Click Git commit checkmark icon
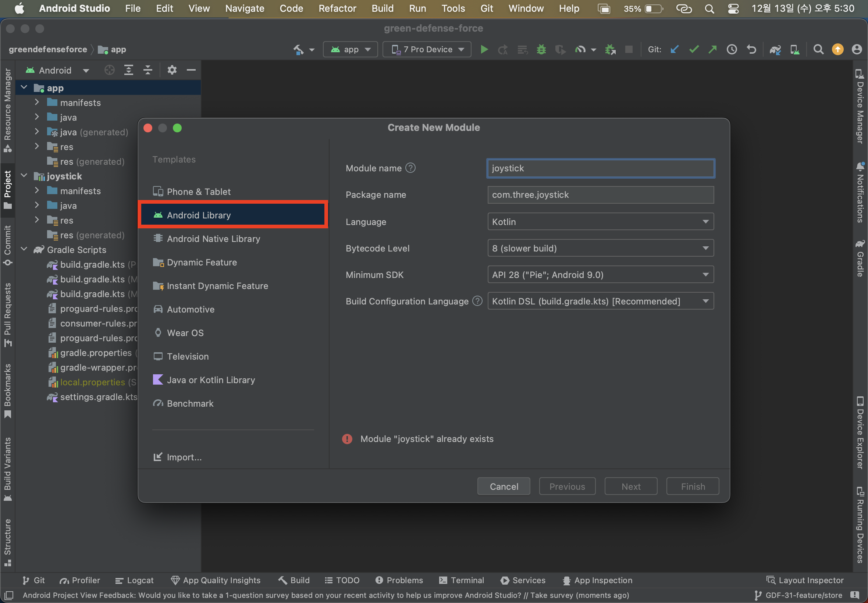This screenshot has width=868, height=603. click(693, 50)
